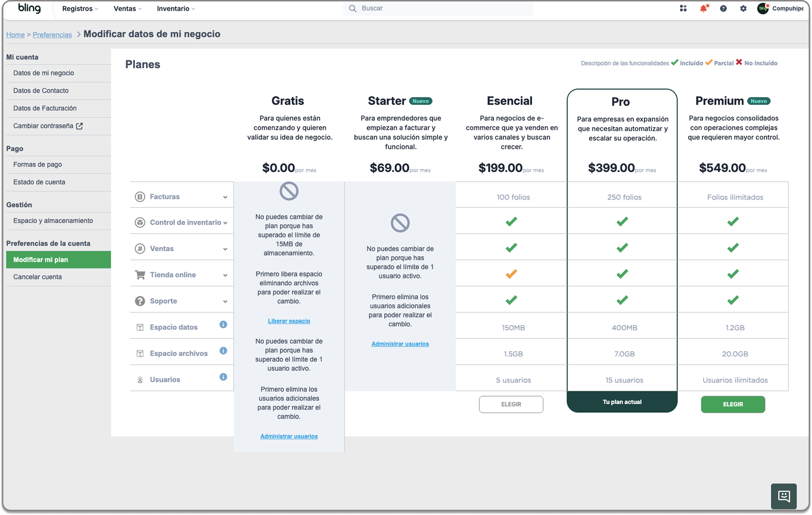Go to Estado de cuenta
The image size is (812, 515).
58,182
